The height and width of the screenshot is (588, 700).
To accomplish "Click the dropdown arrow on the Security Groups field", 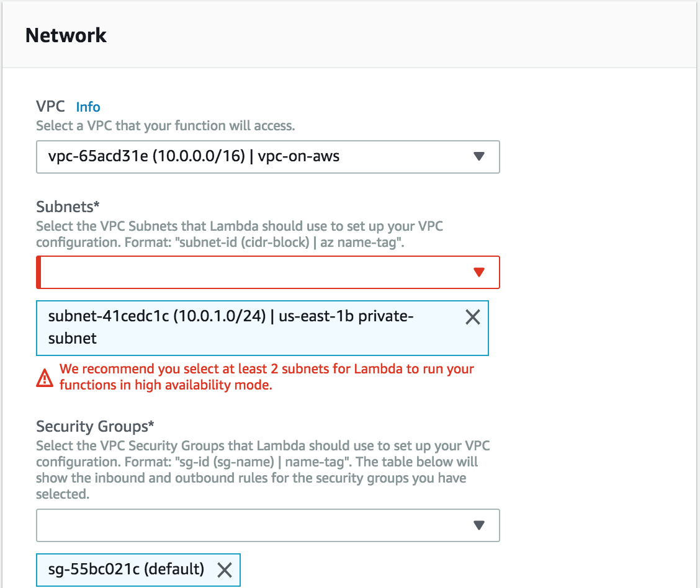I will pos(478,525).
